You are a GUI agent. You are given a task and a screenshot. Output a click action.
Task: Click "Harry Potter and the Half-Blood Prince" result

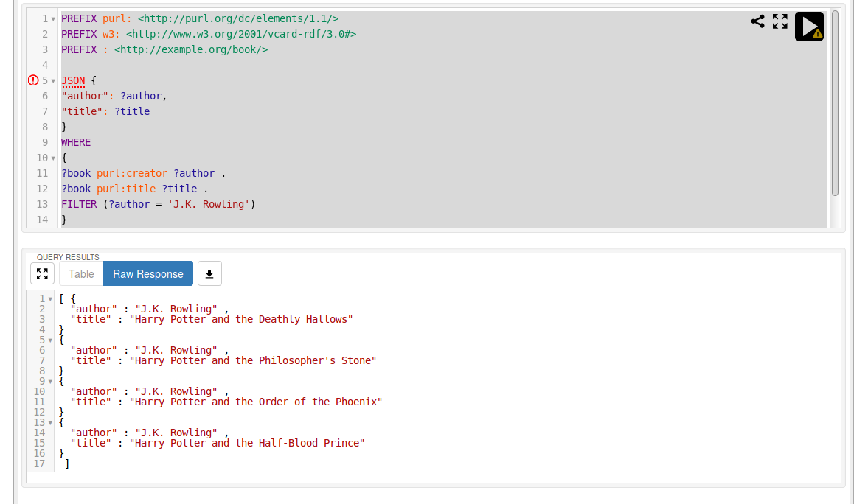click(x=247, y=443)
